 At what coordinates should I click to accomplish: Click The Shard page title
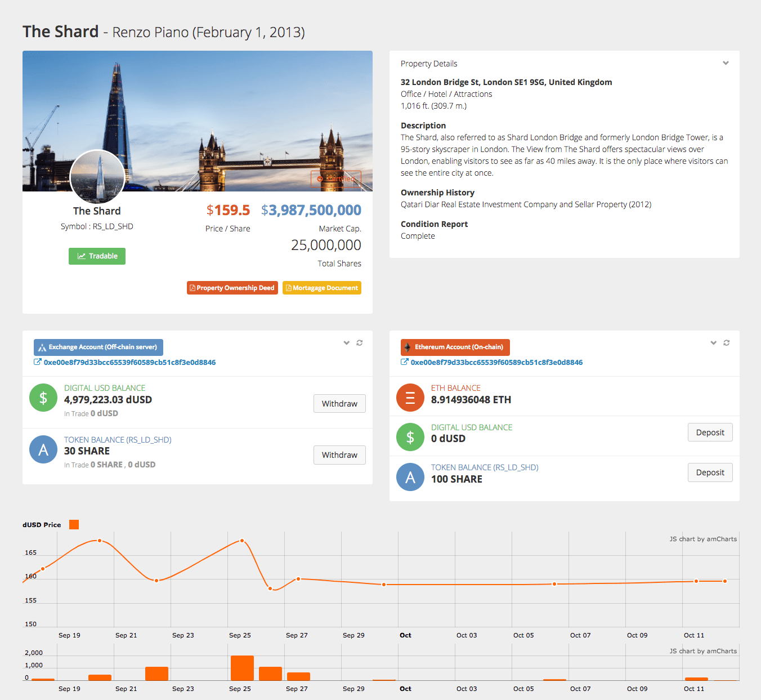(60, 32)
